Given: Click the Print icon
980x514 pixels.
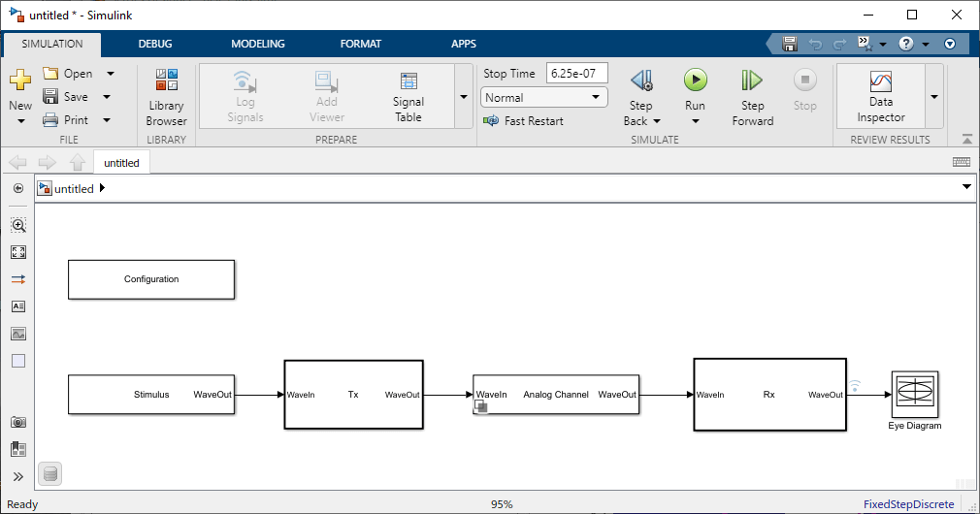Looking at the screenshot, I should pyautogui.click(x=50, y=119).
